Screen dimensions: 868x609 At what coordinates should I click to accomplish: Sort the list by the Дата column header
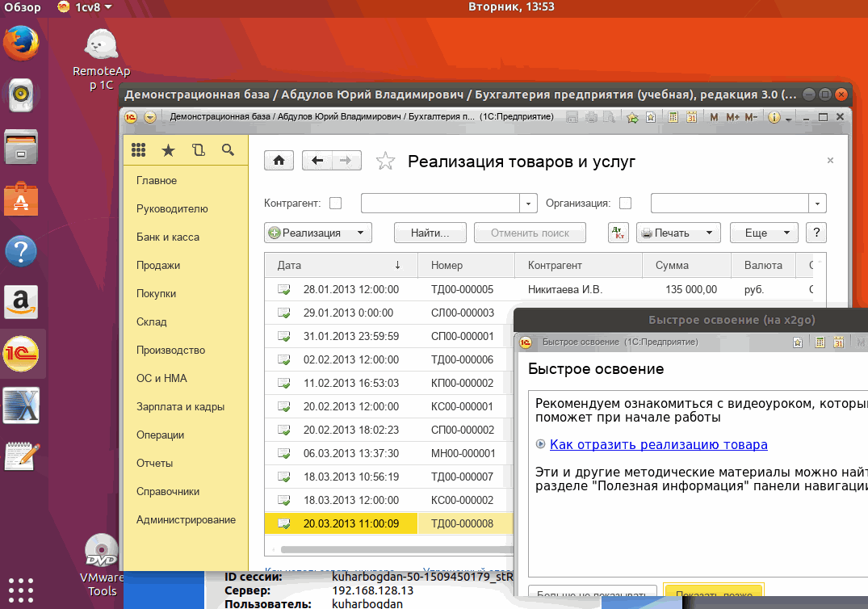(x=339, y=265)
